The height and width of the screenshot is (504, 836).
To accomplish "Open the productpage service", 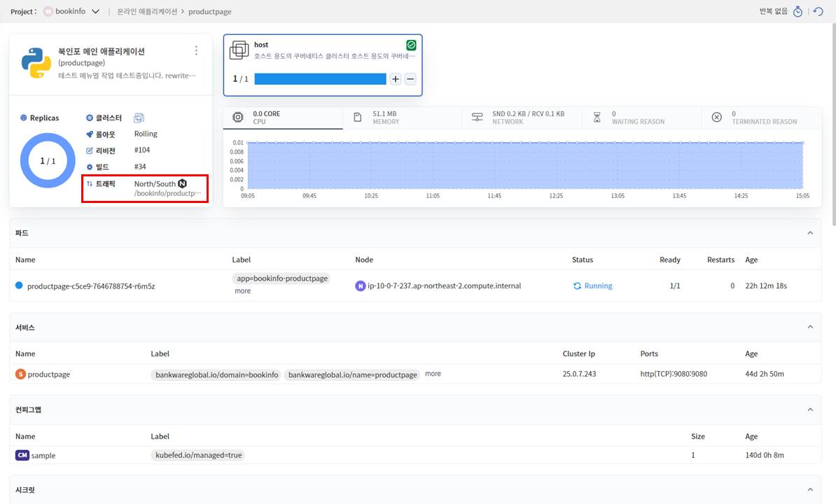I will [48, 374].
